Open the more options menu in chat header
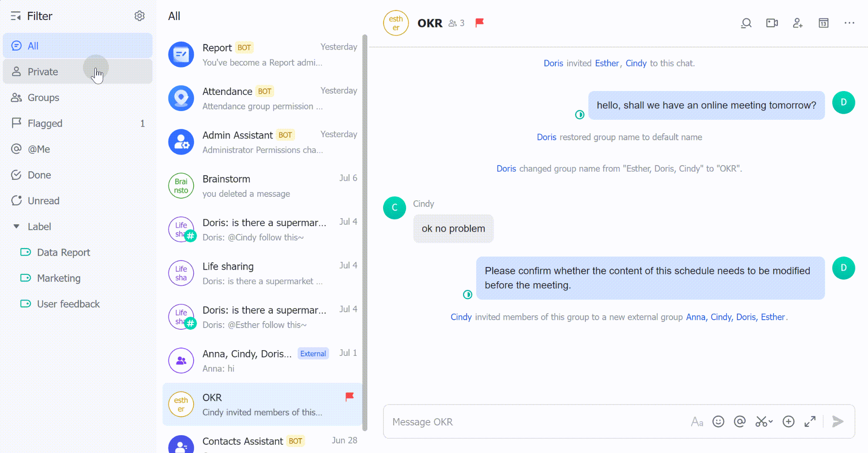The height and width of the screenshot is (453, 868). coord(849,23)
